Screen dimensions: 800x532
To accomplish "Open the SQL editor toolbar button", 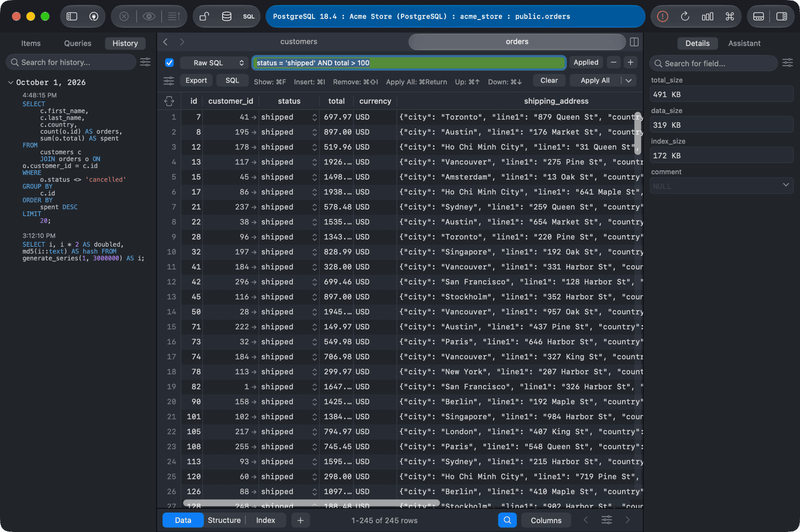I will coord(249,16).
